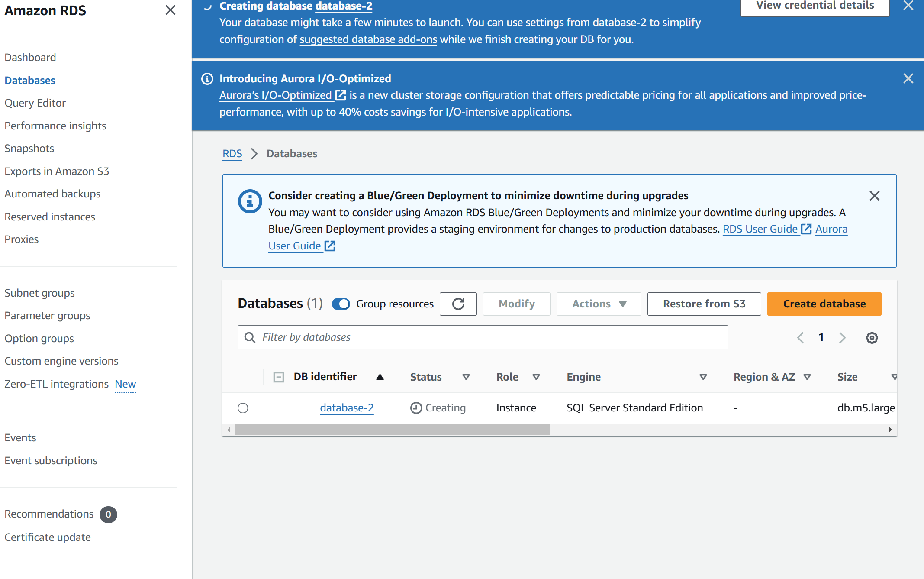
Task: Open Reserved instances in the sidebar
Action: coord(50,217)
